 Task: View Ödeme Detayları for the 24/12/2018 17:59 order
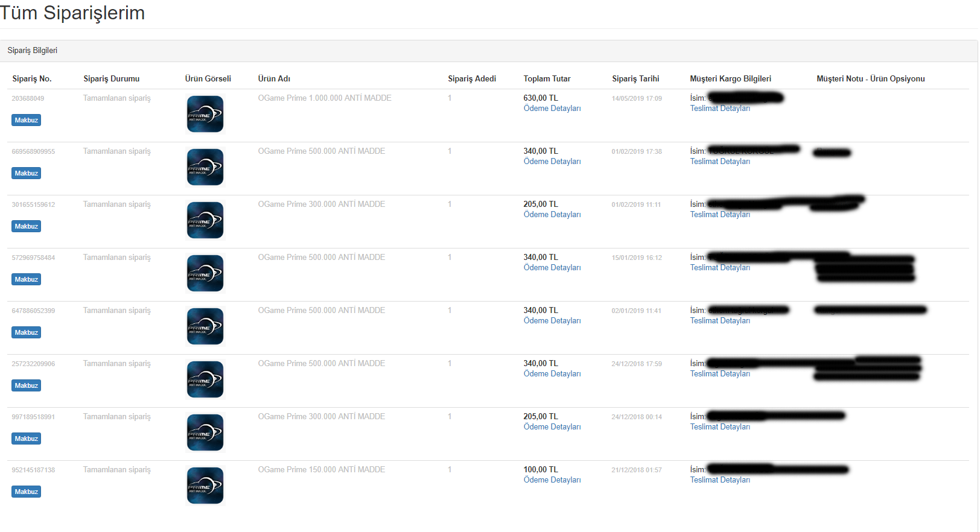click(x=552, y=374)
